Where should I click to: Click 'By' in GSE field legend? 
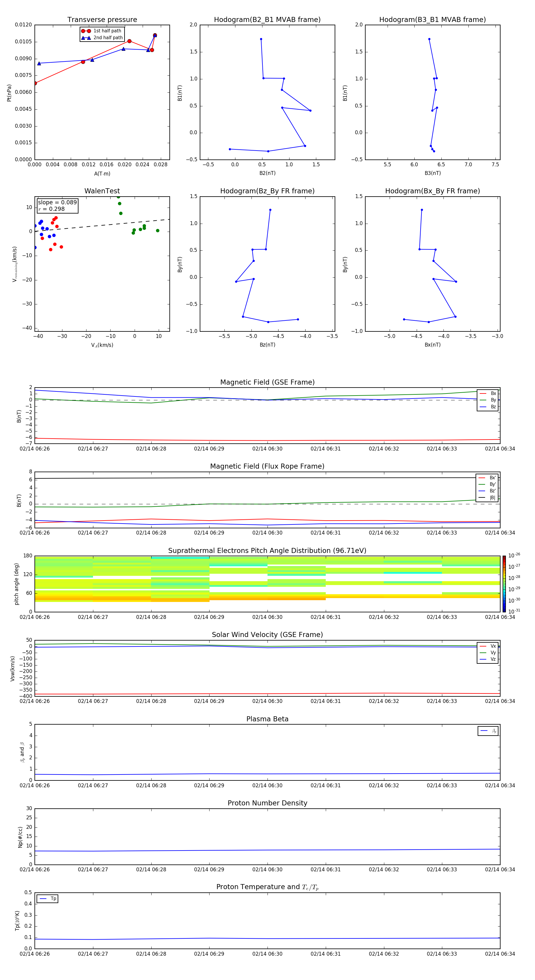[x=493, y=400]
